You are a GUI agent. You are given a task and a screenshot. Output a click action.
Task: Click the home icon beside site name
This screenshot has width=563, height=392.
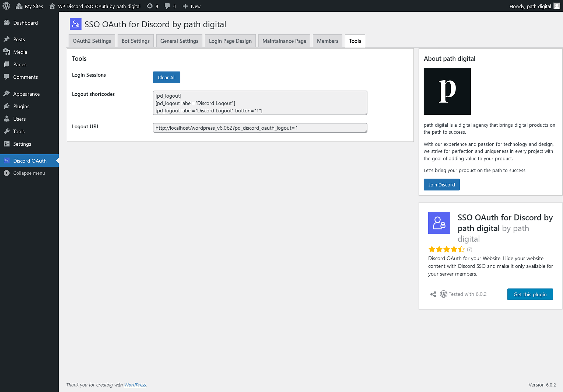tap(52, 6)
